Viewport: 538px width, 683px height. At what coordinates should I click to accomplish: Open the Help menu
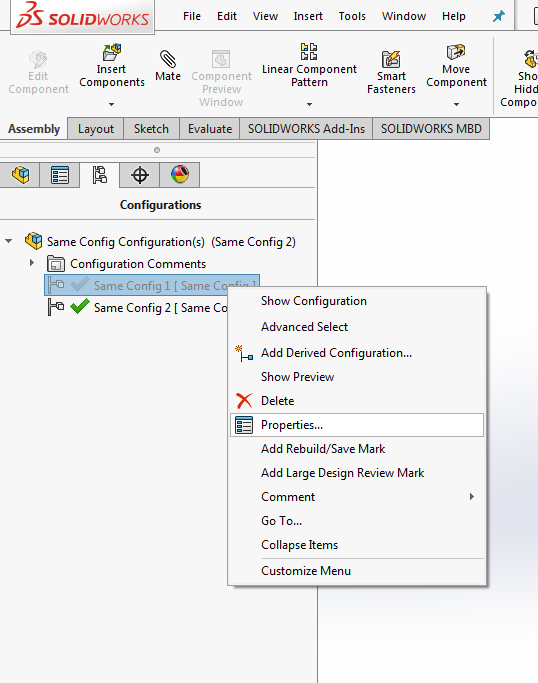(x=453, y=16)
